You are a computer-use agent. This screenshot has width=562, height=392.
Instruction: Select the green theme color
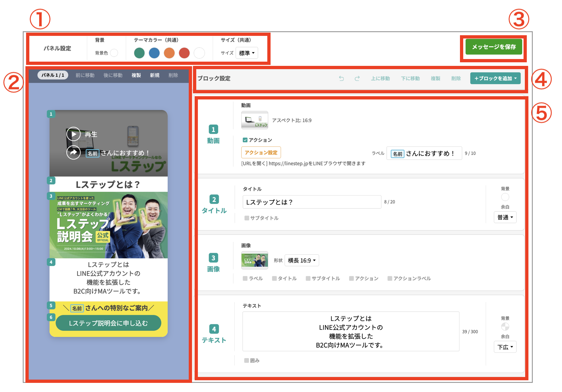pos(139,53)
